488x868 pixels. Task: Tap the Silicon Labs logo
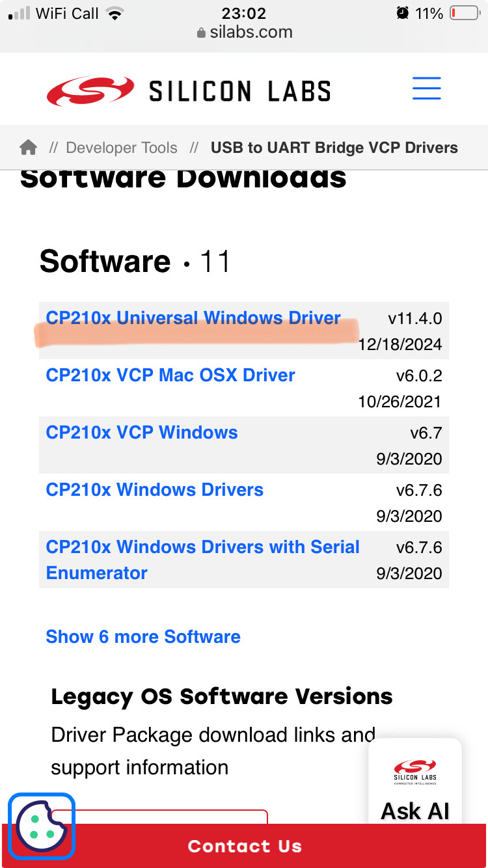point(189,91)
